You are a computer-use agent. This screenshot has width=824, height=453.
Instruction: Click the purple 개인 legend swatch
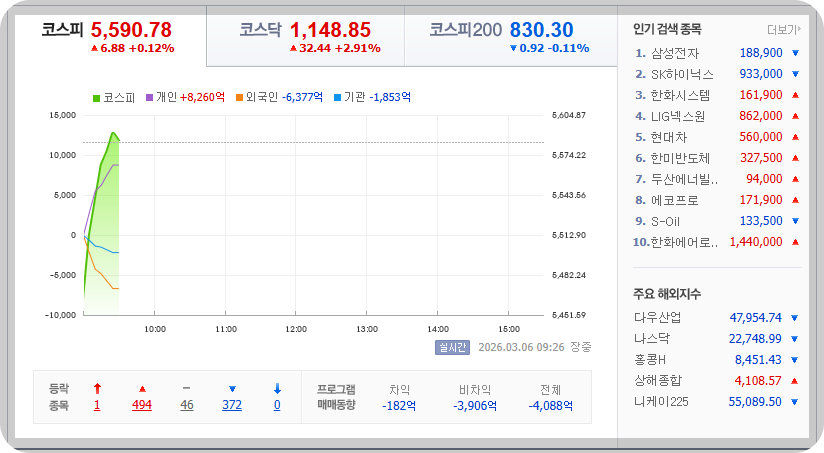tap(149, 98)
